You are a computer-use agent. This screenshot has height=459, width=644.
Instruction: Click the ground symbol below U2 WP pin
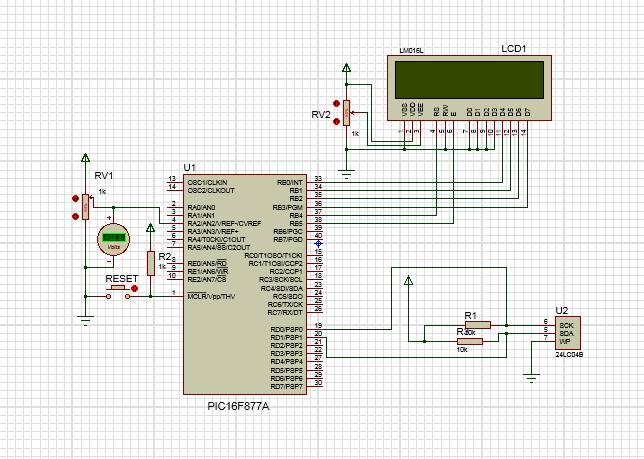click(x=531, y=378)
